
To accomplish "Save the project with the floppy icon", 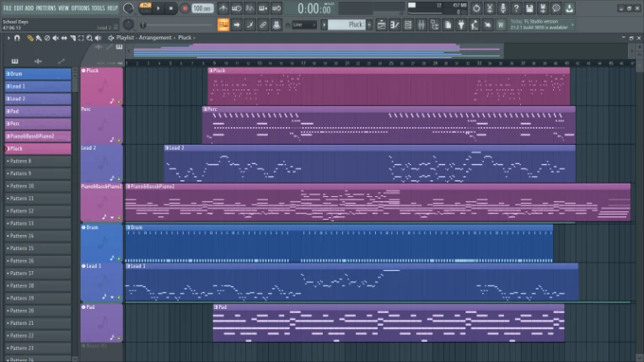I will pos(529,8).
